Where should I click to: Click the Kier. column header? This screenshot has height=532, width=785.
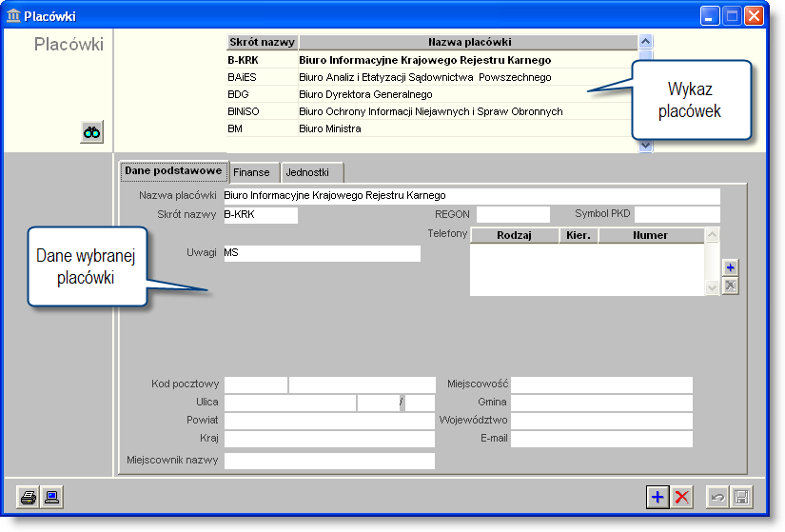pyautogui.click(x=579, y=235)
